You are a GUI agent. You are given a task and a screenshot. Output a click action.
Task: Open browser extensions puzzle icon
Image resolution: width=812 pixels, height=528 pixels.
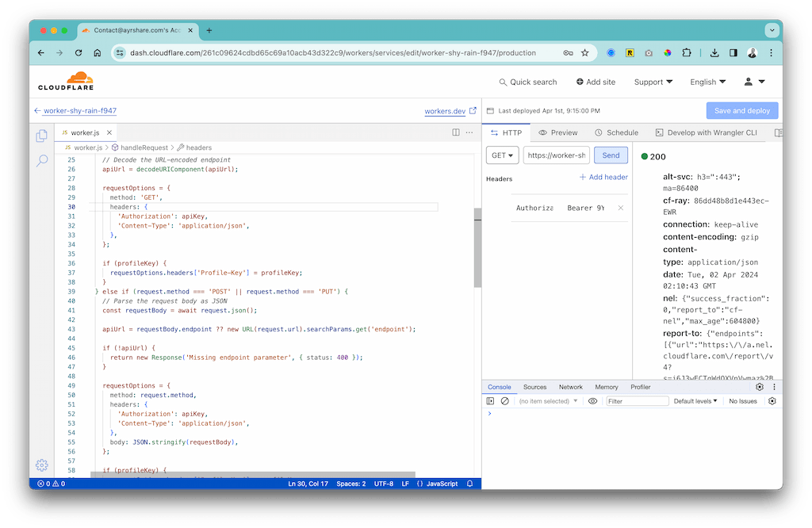(687, 53)
